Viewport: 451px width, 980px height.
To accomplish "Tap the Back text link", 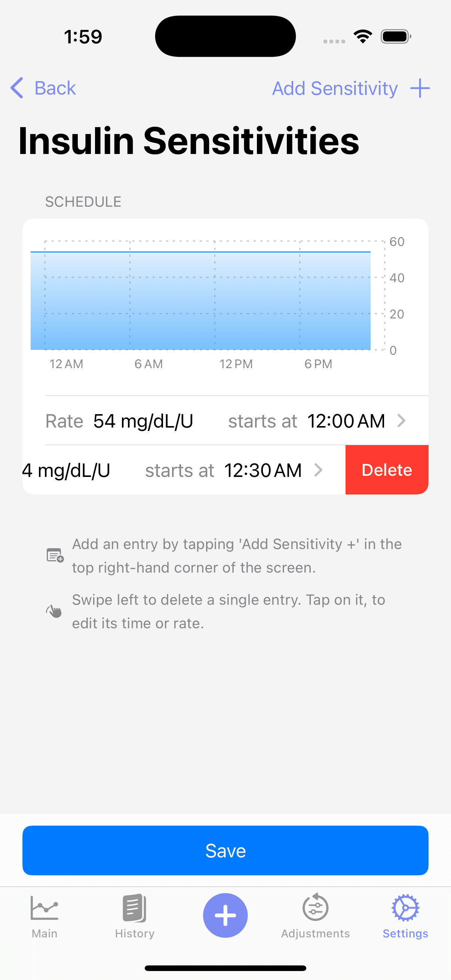I will [55, 88].
